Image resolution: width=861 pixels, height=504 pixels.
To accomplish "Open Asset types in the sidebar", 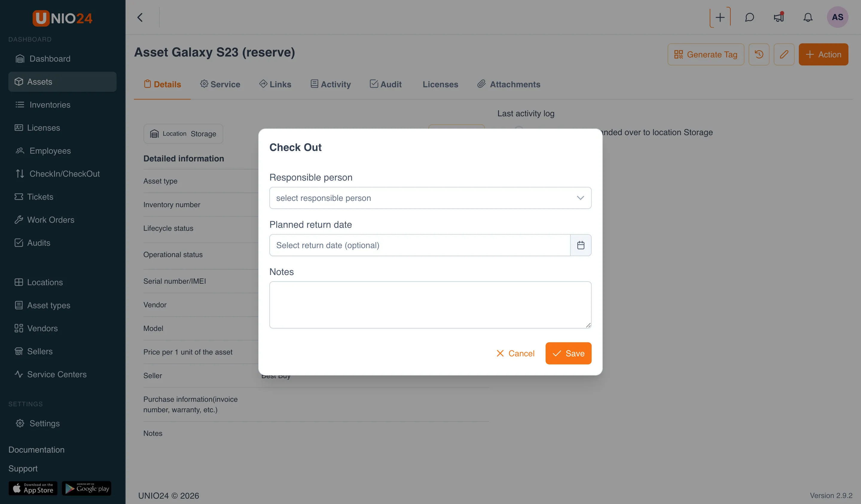I will pyautogui.click(x=62, y=305).
